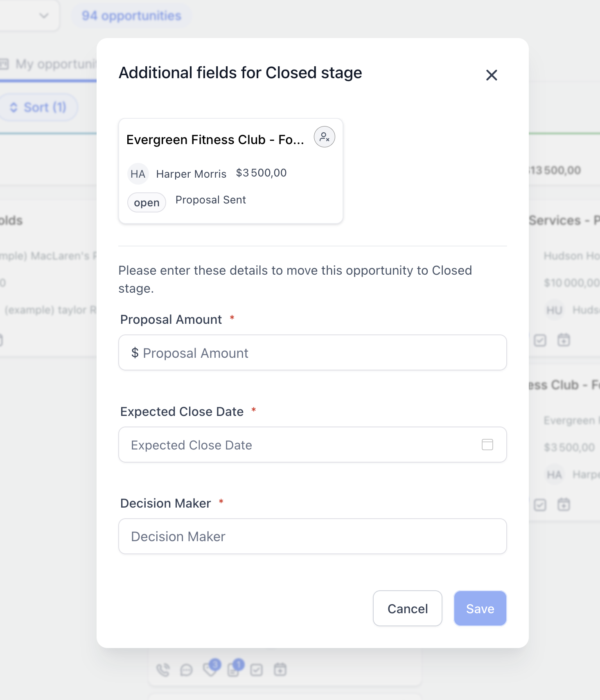Click the HA avatar for Harper Morris
Image resolution: width=600 pixels, height=700 pixels.
click(138, 174)
